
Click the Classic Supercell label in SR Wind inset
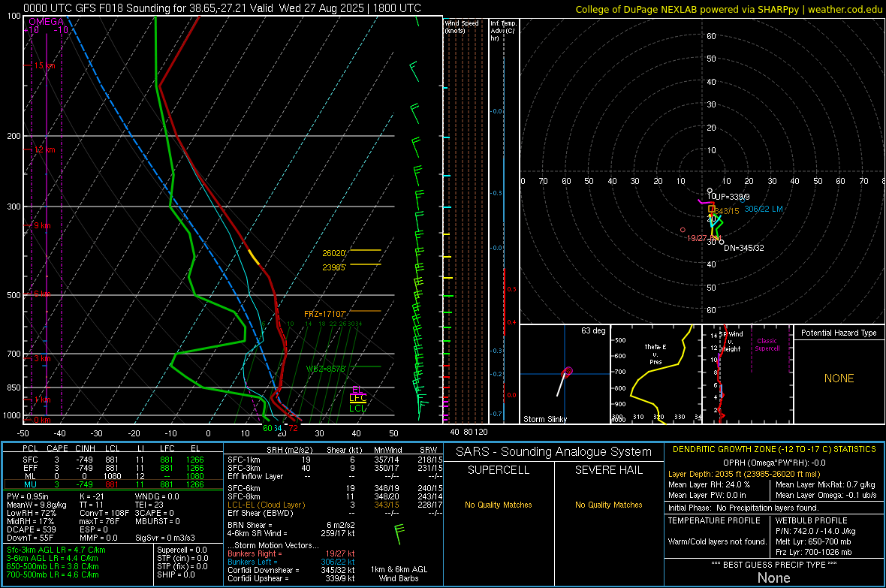point(767,345)
